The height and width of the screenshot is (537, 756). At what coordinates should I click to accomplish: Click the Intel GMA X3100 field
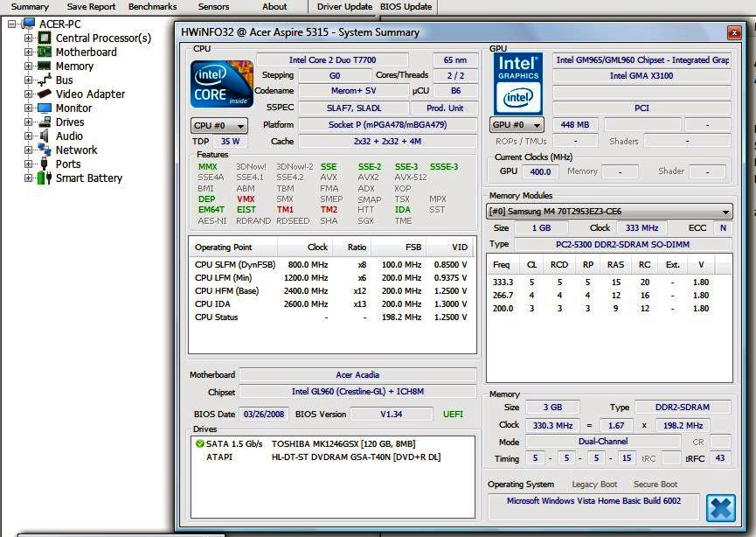[x=642, y=76]
